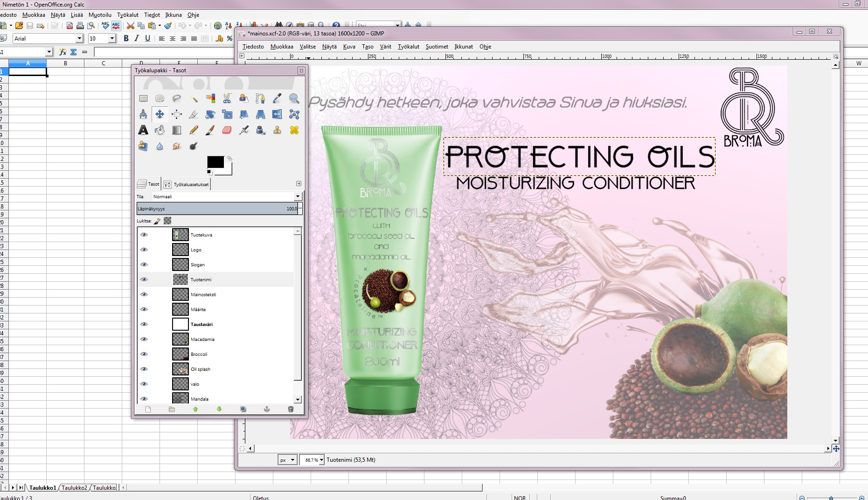Switch to the Työkaluasetukset tab

pos(187,184)
